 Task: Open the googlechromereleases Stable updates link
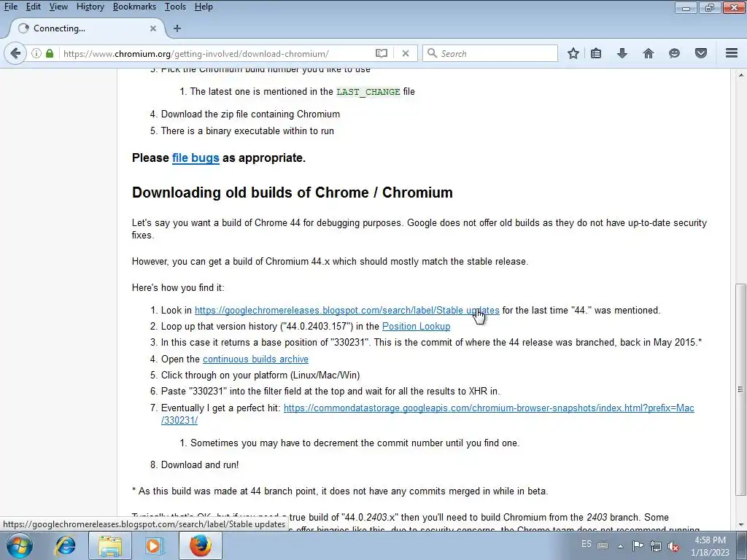coord(347,311)
